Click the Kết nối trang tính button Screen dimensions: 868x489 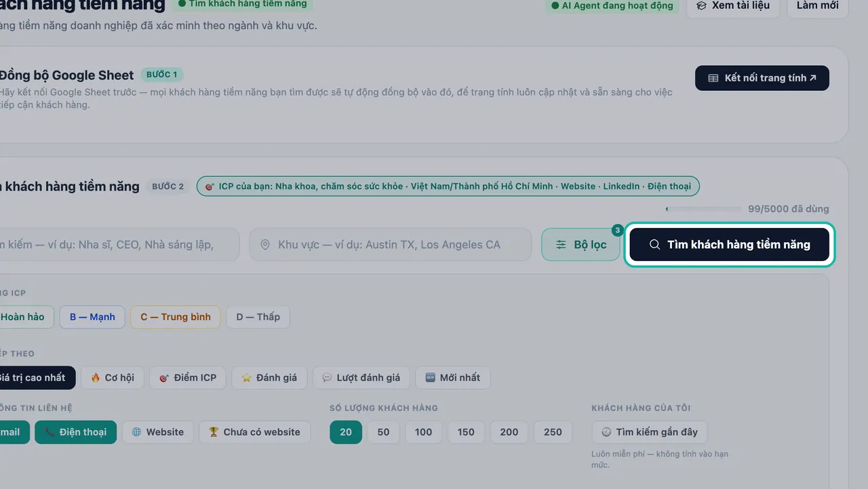[762, 78]
